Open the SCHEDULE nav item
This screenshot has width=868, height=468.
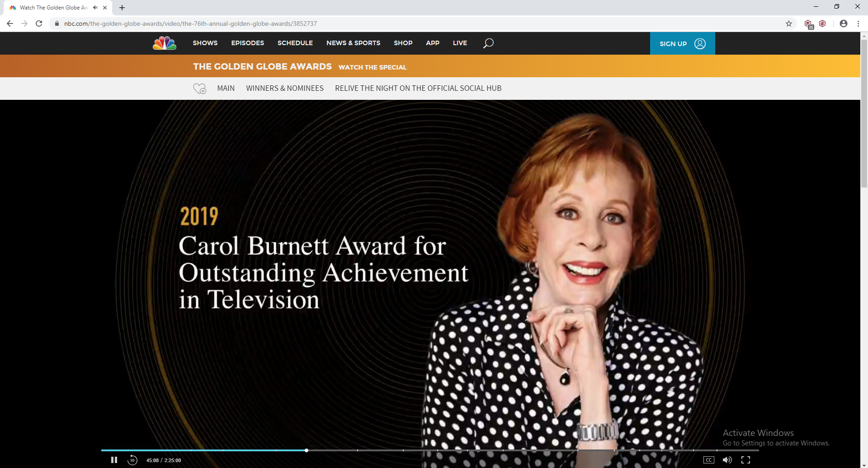point(295,43)
